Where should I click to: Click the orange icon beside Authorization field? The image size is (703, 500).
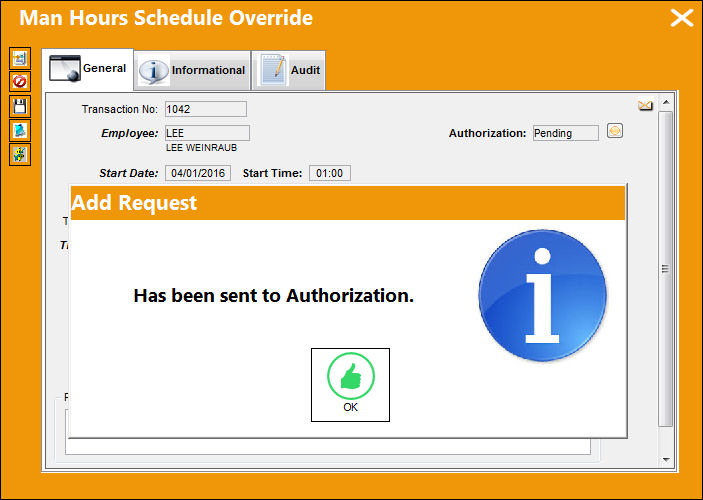615,131
